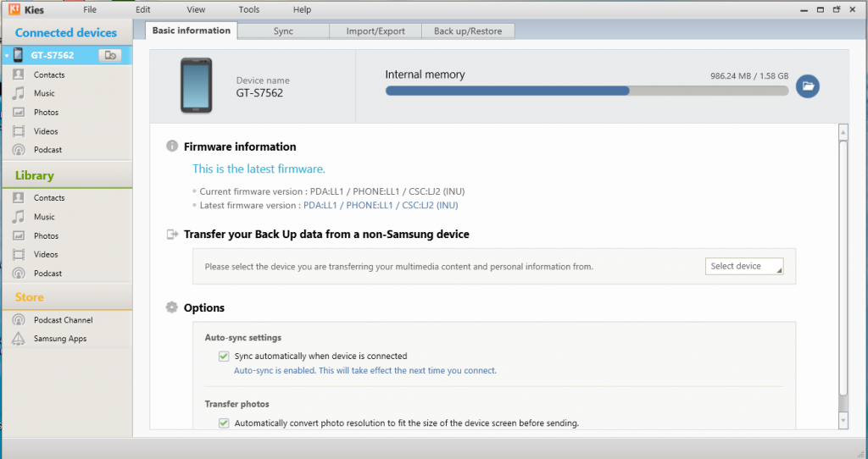Open Photos icon under Connected devices

pos(19,113)
